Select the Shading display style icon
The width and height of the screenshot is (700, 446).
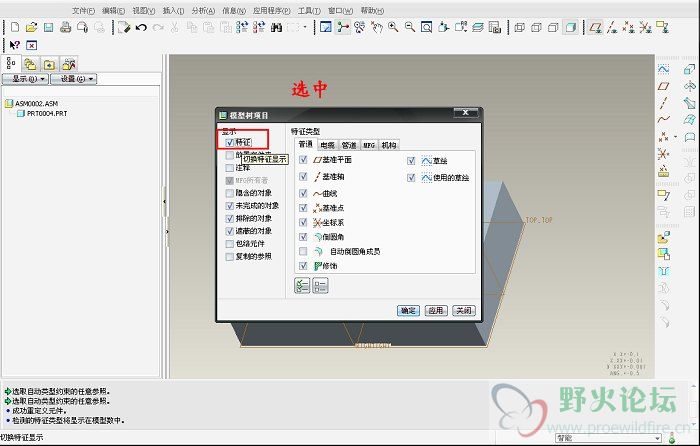coord(570,28)
